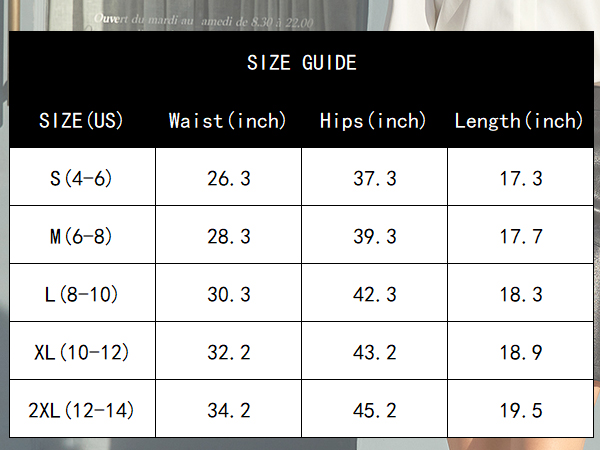This screenshot has height=450, width=600.
Task: Click the 17.7 length value cell
Action: (521, 235)
